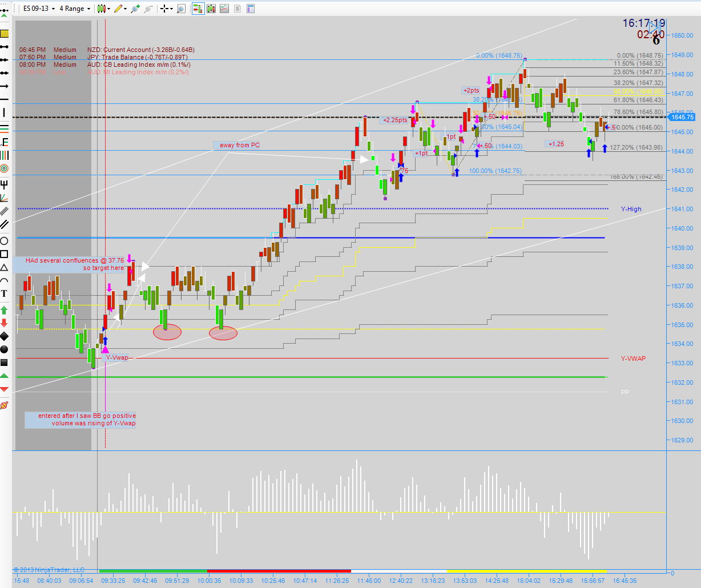Select the Fibonacci circle tool
This screenshot has height=588, width=701.
[x=5, y=168]
